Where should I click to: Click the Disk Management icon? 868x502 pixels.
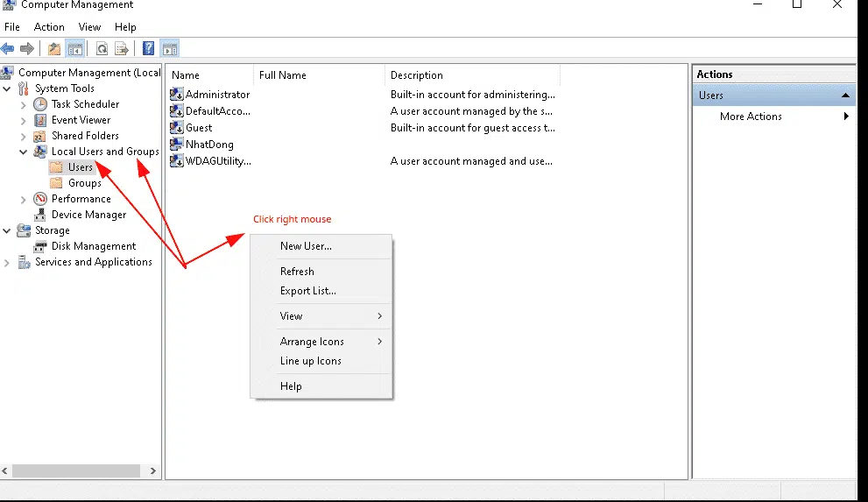coord(40,246)
